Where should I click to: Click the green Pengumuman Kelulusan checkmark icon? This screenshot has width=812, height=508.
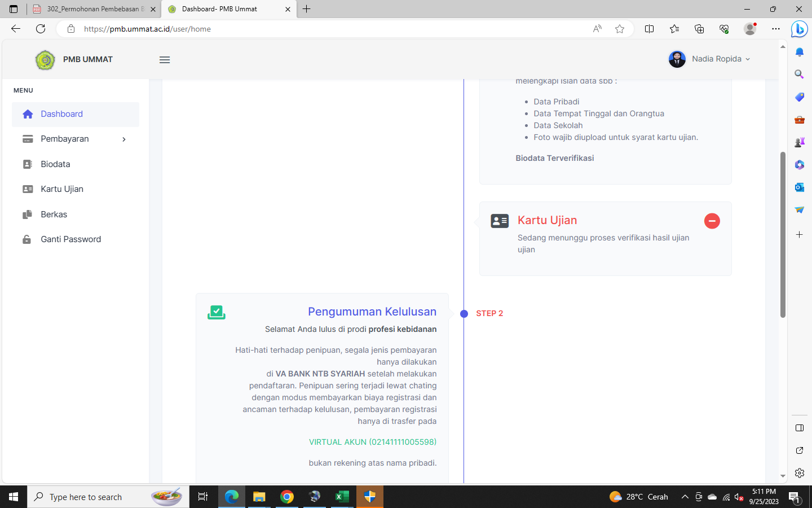[x=217, y=312]
